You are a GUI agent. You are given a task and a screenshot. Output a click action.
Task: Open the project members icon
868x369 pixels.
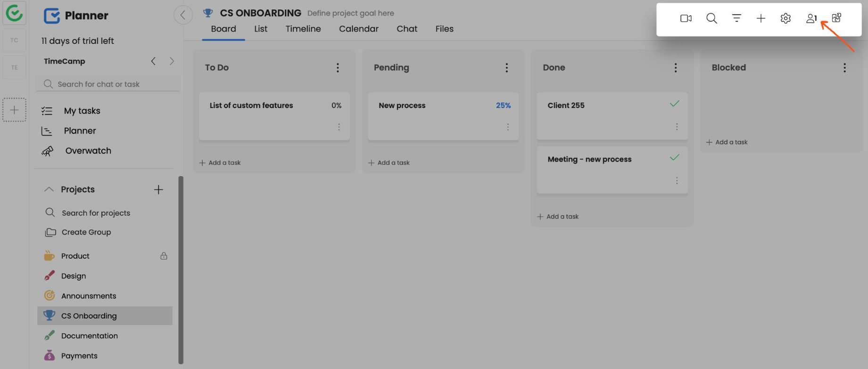(811, 18)
